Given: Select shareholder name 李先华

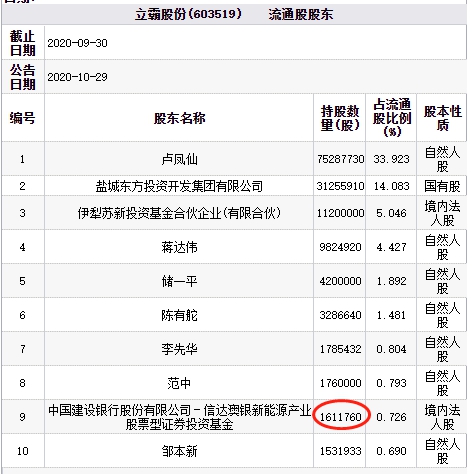Looking at the screenshot, I should pos(179,349).
